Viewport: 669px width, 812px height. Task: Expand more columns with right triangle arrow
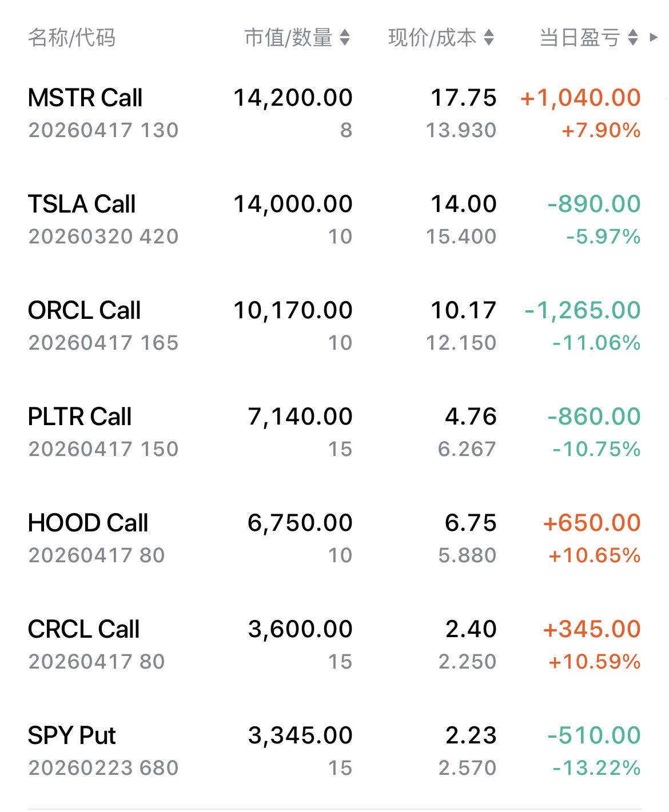click(654, 38)
